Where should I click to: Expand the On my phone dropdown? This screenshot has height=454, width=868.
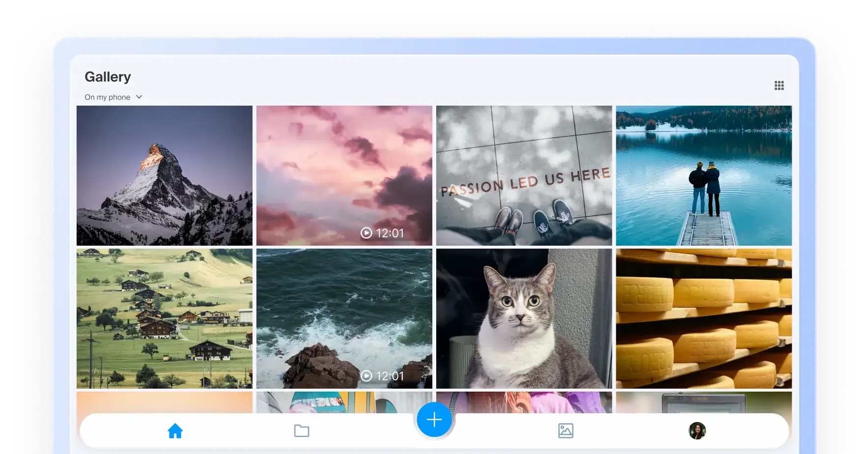coord(113,97)
